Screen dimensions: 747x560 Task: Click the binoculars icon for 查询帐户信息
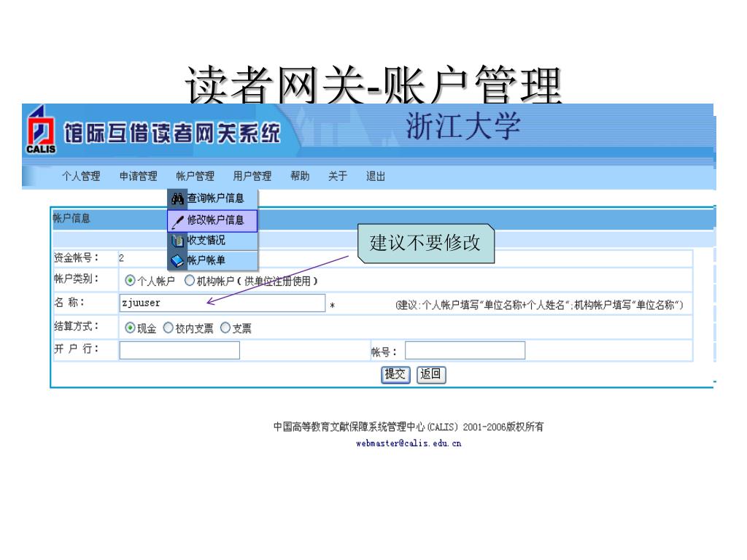(178, 198)
